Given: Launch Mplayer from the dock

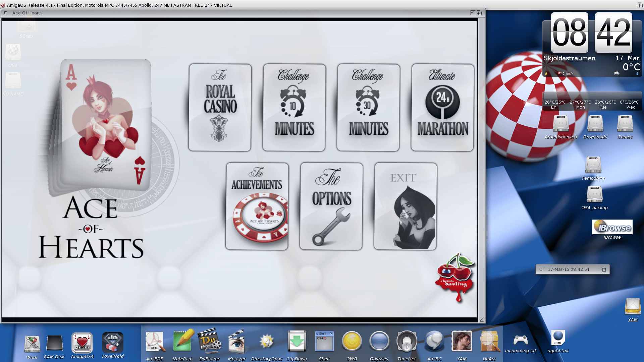Looking at the screenshot, I should pos(237,341).
